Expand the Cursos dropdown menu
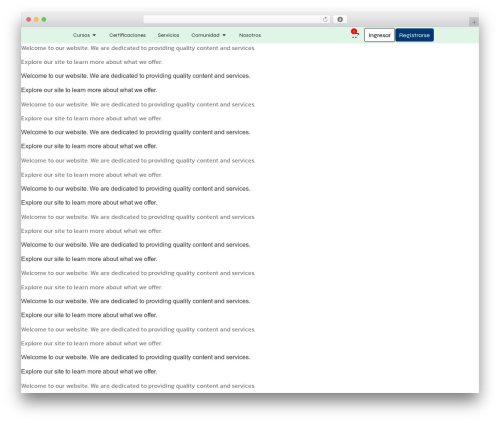 84,35
